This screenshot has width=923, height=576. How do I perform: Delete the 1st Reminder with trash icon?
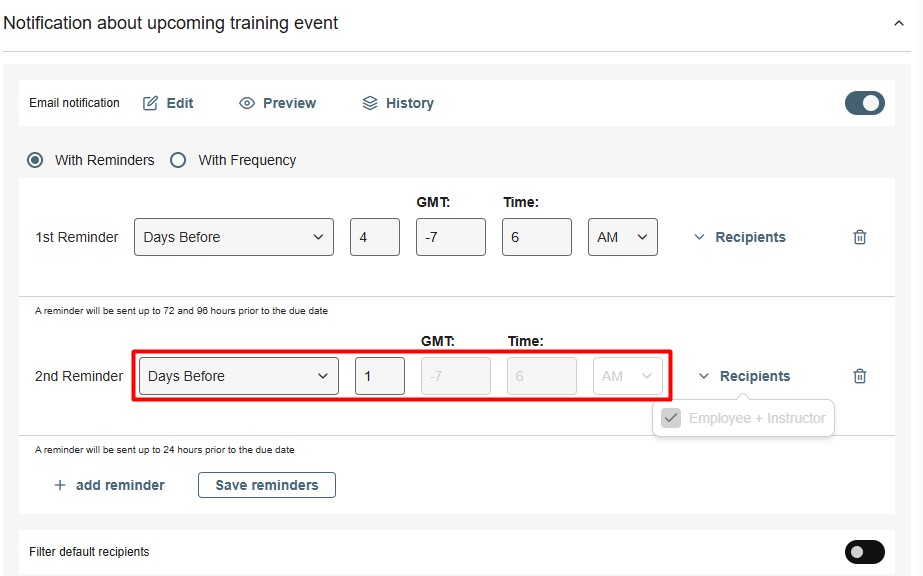coord(859,237)
